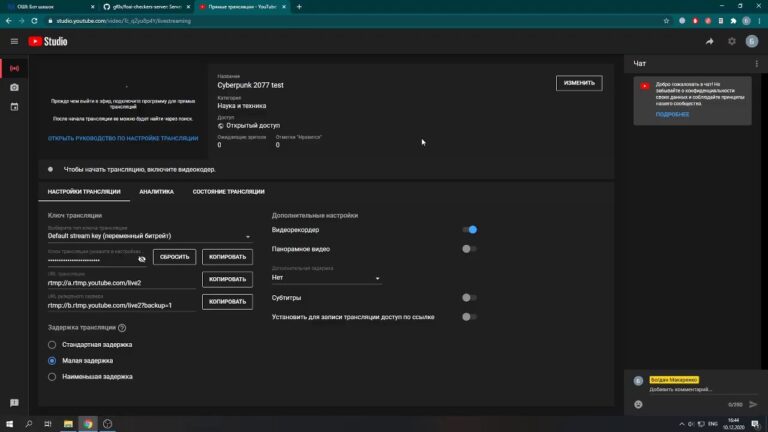This screenshot has width=768, height=432.
Task: Switch to the GitHub checkers-server browser tab
Action: coord(145,7)
